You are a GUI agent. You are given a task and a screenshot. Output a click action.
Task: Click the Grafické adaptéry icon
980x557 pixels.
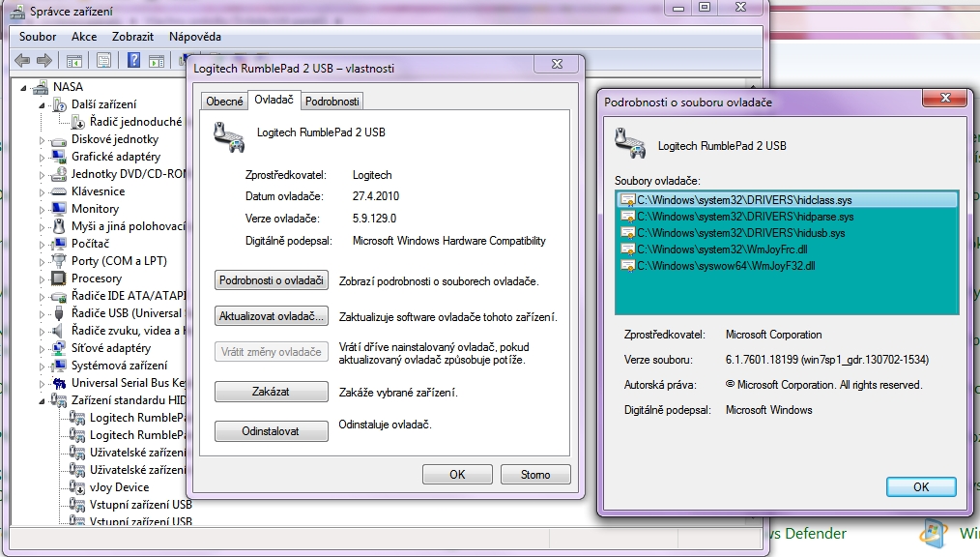click(59, 157)
